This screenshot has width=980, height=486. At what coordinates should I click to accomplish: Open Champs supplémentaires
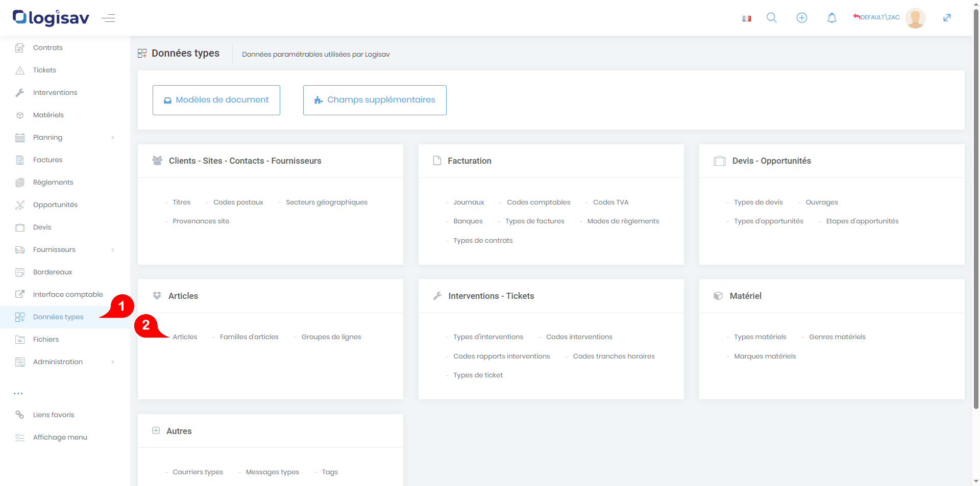click(x=375, y=100)
